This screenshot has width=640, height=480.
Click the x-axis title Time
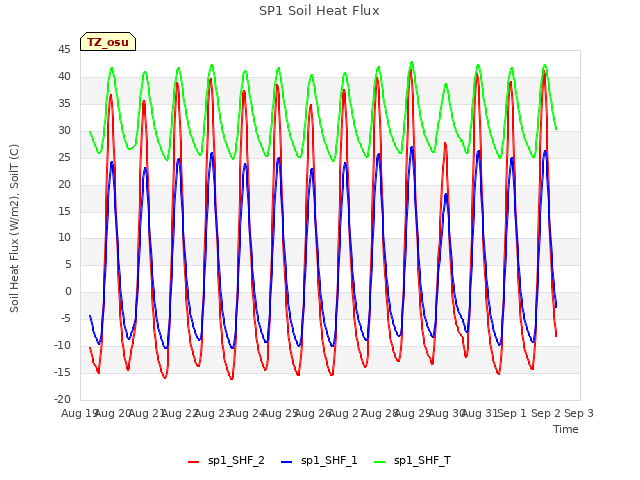click(x=566, y=429)
